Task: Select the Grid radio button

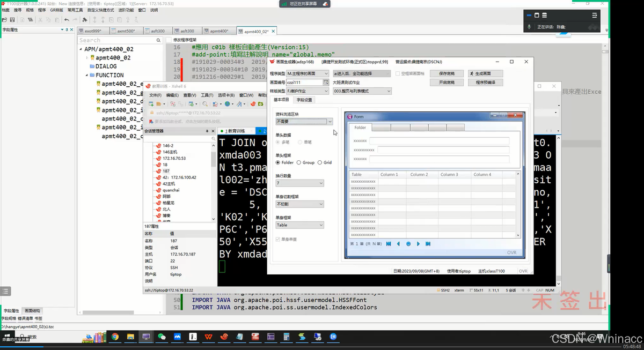Action: (x=320, y=162)
